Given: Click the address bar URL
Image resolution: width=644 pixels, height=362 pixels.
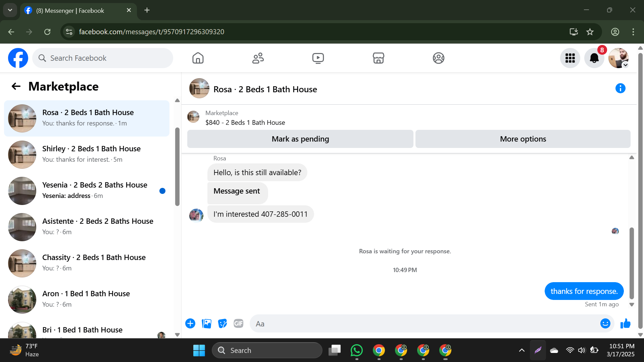Looking at the screenshot, I should click(152, 32).
